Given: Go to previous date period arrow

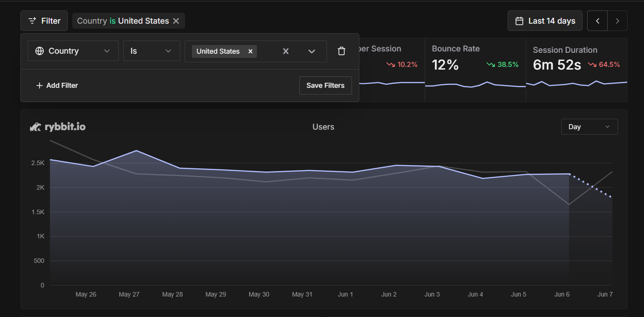Looking at the screenshot, I should (x=598, y=21).
